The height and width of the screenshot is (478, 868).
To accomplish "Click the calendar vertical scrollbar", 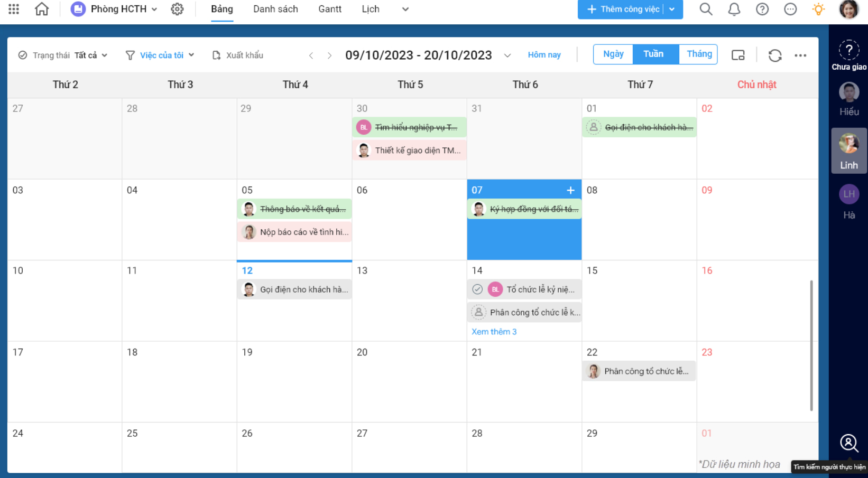I will coord(811,346).
